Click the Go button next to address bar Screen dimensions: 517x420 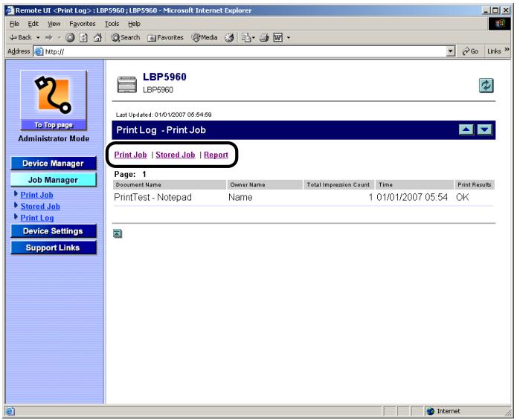[470, 51]
